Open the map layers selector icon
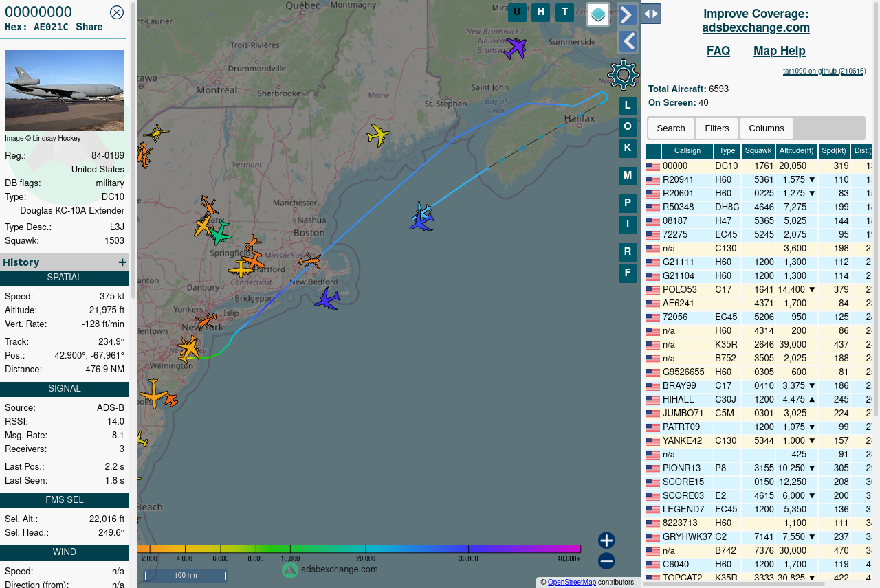This screenshot has height=588, width=880. [598, 14]
